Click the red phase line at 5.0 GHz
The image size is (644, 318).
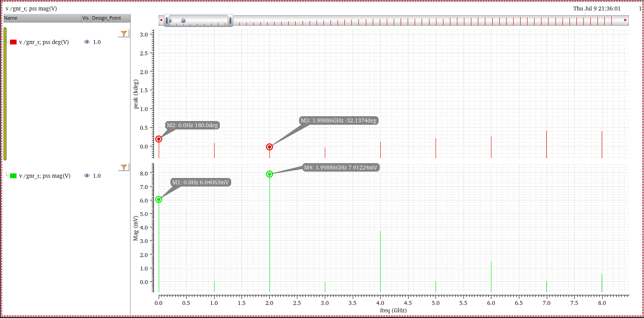[436, 148]
